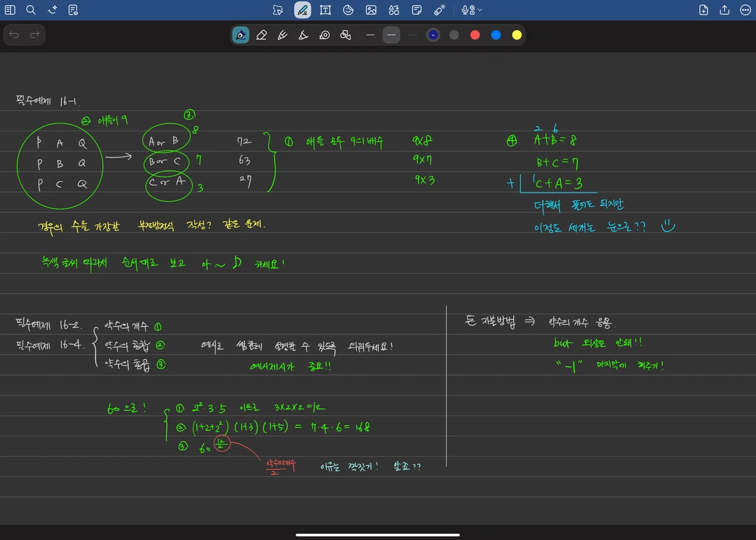The width and height of the screenshot is (756, 540).
Task: Tap the equation 'B+C=7'
Action: coord(558,163)
